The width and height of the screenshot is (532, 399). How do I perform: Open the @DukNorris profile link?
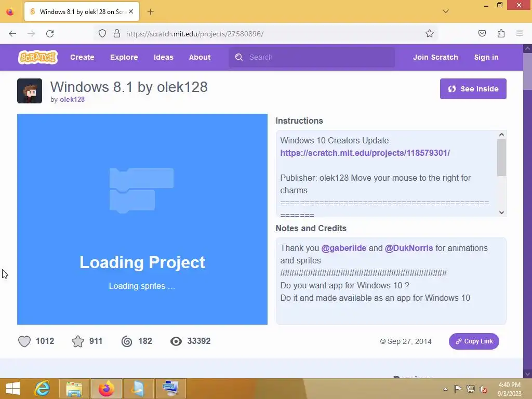pyautogui.click(x=409, y=248)
